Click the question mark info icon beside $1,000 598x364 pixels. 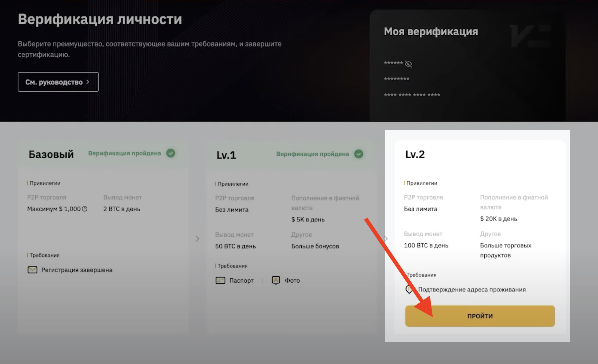pyautogui.click(x=85, y=209)
